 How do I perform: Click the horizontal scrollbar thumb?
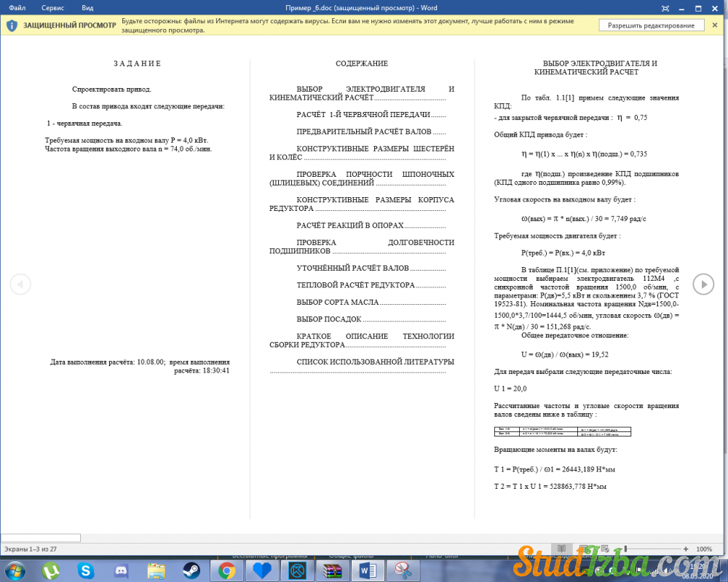tap(40, 538)
